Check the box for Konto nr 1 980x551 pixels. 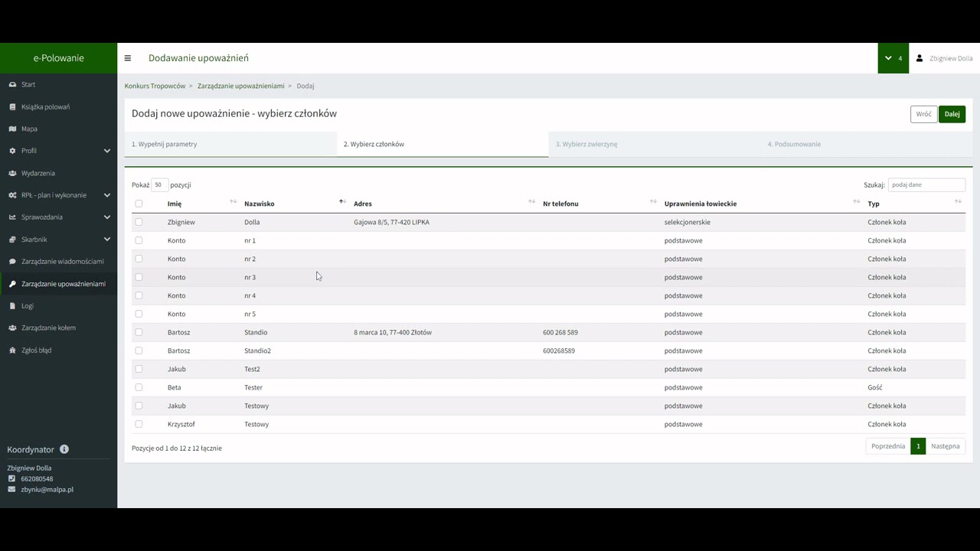coord(139,240)
